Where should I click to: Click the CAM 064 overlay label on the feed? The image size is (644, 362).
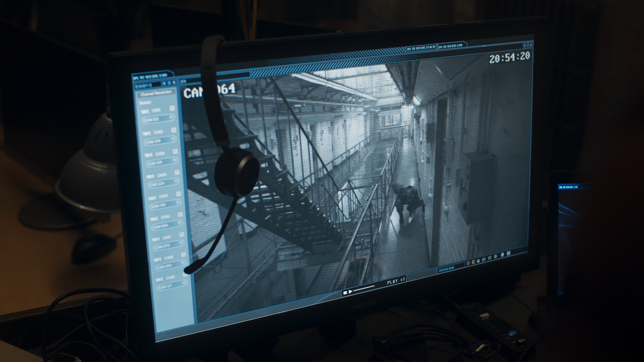coord(210,90)
